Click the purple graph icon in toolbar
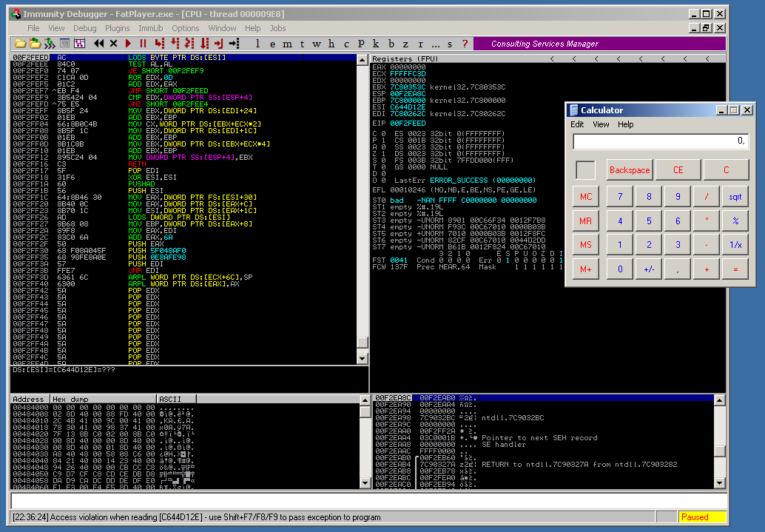Screen dimensions: 765x532 point(79,44)
